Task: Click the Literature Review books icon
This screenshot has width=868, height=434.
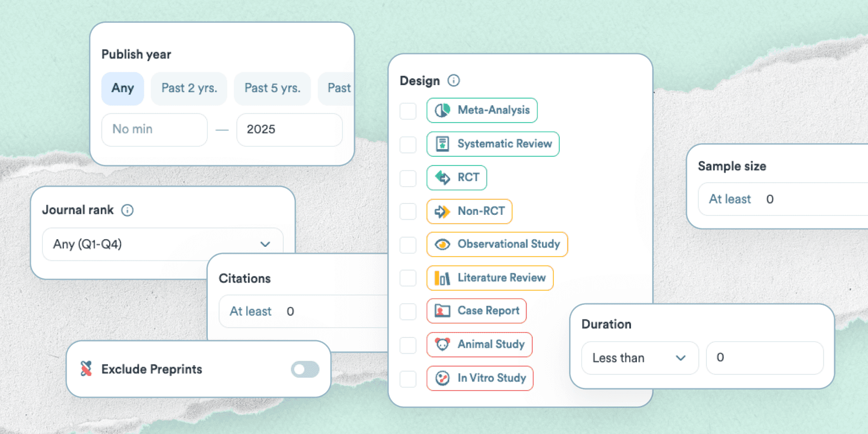Action: coord(442,278)
